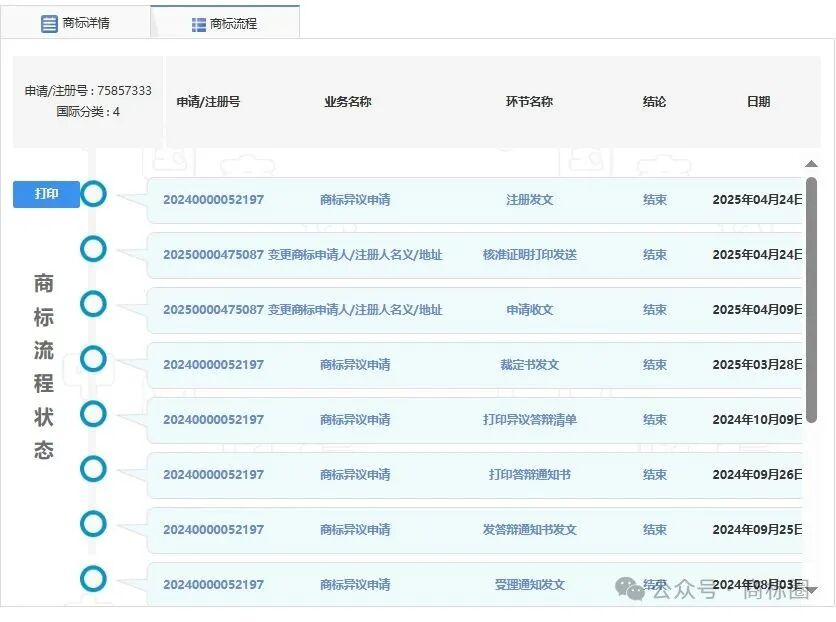The width and height of the screenshot is (836, 622).
Task: Select the timeline node for 打印答辩通知书 step
Action: [93, 468]
